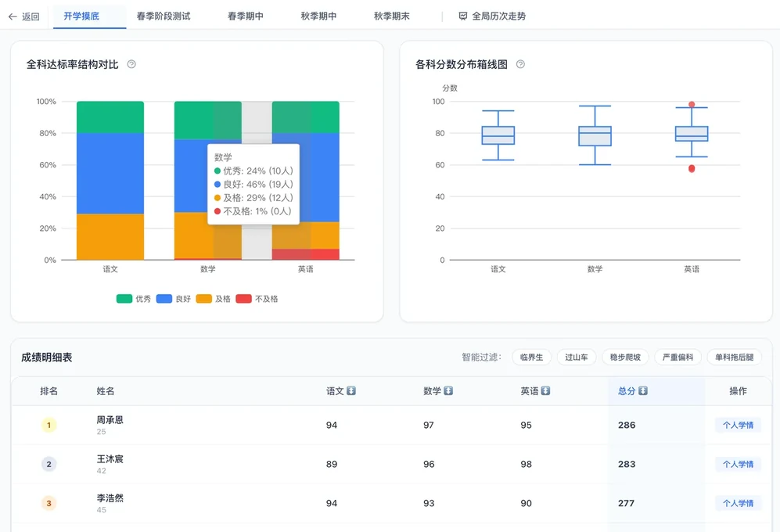This screenshot has height=532, width=780.
Task: Switch to 春季阶段测试 tab
Action: click(x=164, y=16)
